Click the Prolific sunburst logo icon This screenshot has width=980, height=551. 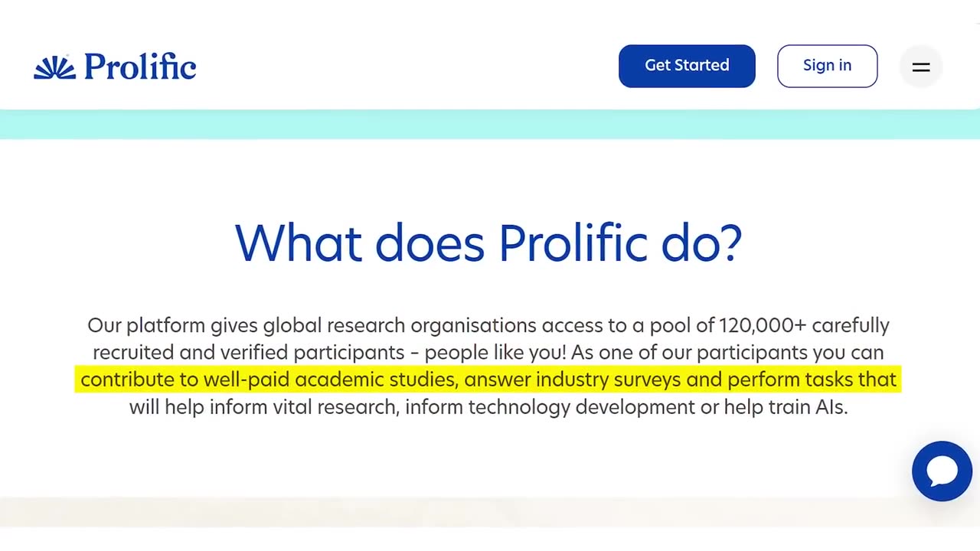[x=55, y=67]
